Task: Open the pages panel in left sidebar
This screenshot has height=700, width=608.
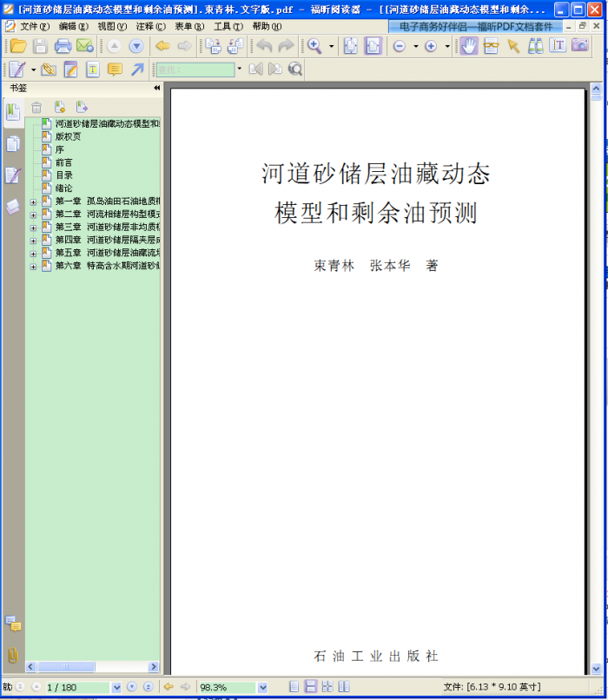Action: click(13, 144)
